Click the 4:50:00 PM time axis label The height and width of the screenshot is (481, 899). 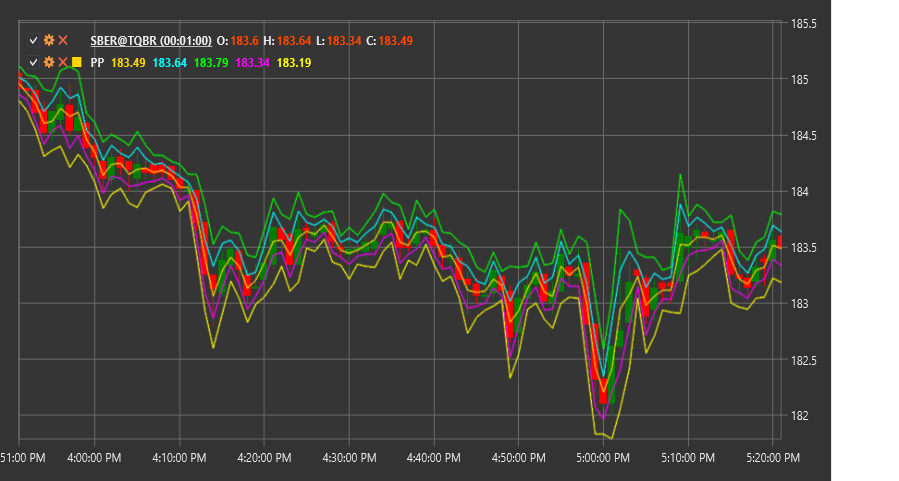click(x=518, y=457)
